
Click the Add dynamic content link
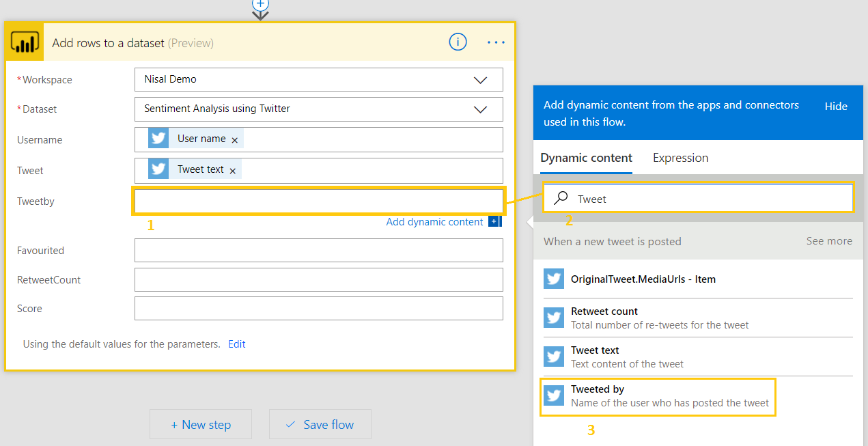[434, 221]
